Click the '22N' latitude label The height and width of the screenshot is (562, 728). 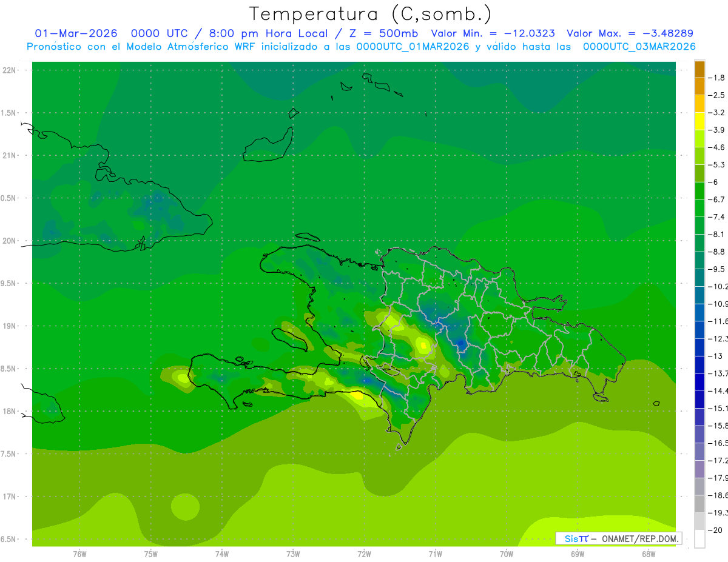coord(10,70)
